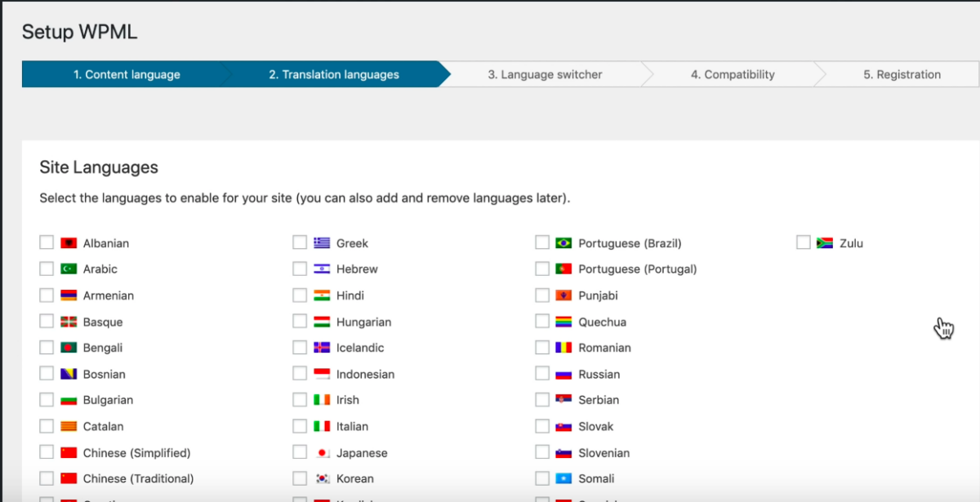This screenshot has height=502, width=980.
Task: Enable the Arabic language checkbox
Action: click(x=47, y=269)
